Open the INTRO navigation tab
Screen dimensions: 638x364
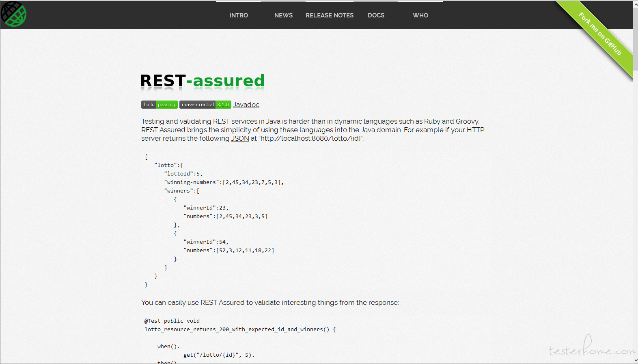click(239, 15)
